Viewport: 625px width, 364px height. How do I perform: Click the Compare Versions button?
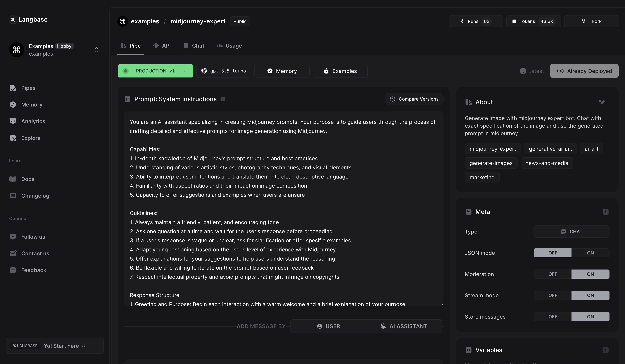414,99
